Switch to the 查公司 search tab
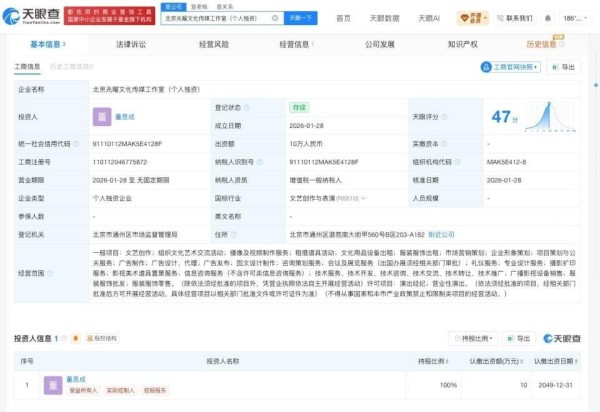Image resolution: width=600 pixels, height=412 pixels. [174, 7]
